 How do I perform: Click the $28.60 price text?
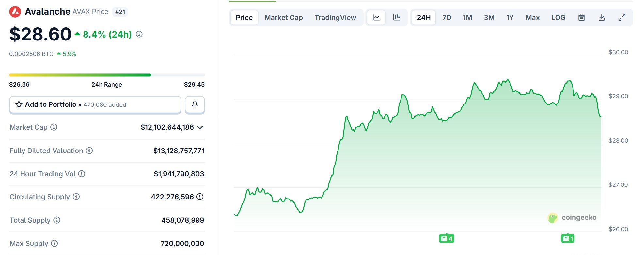40,34
